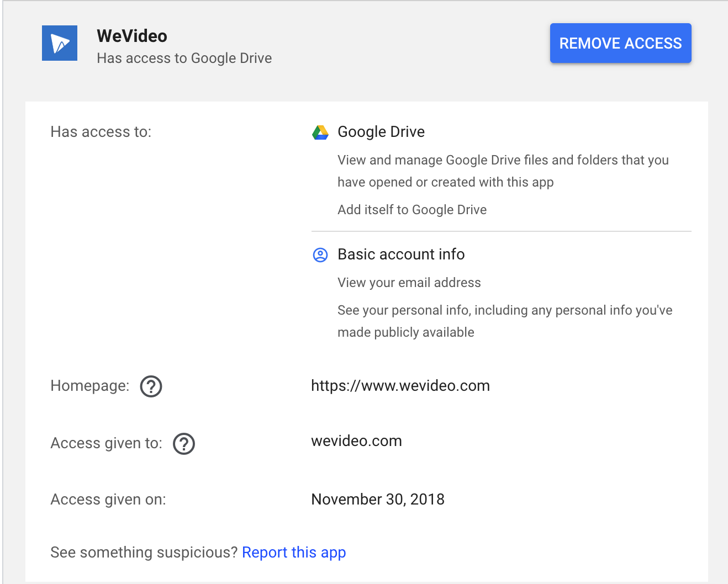Click the 'Access given on:' label
Viewport: 728px width, 584px height.
pos(108,500)
